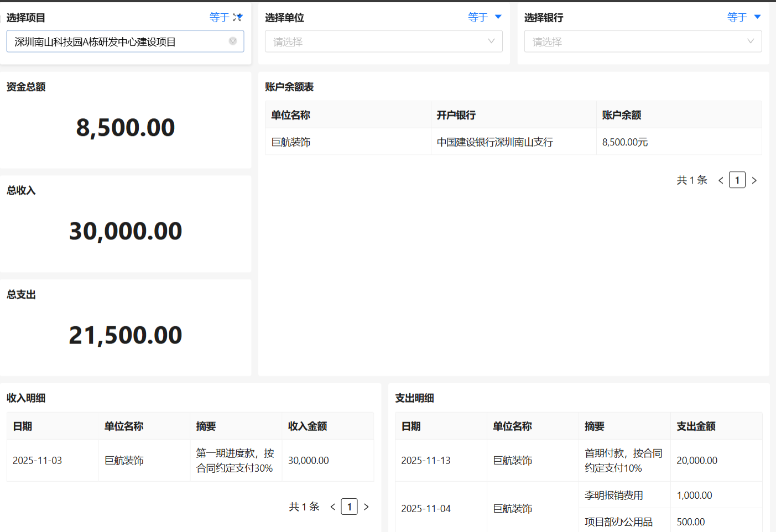Screen dimensions: 776x532
Task: Open the 等于 operator for 选择项目
Action: (226, 17)
